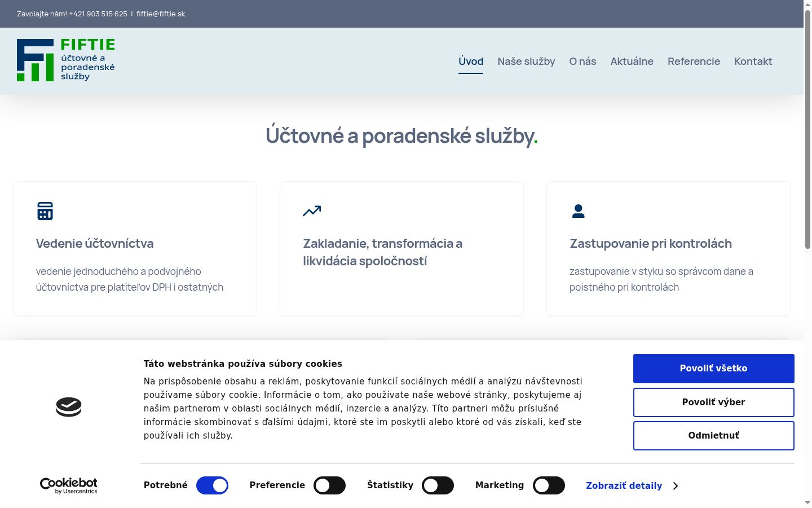Click the Cookiebot round logo icon
The width and height of the screenshot is (812, 508).
[x=69, y=407]
